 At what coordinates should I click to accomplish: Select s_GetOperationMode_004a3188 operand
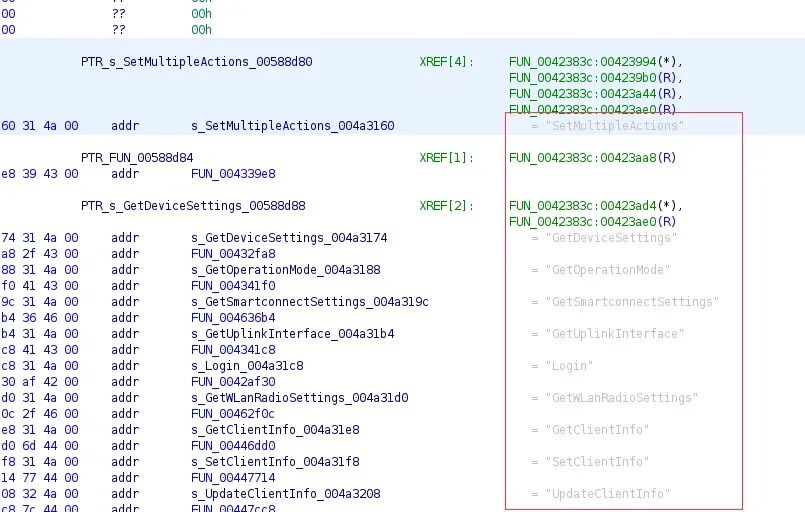[285, 270]
